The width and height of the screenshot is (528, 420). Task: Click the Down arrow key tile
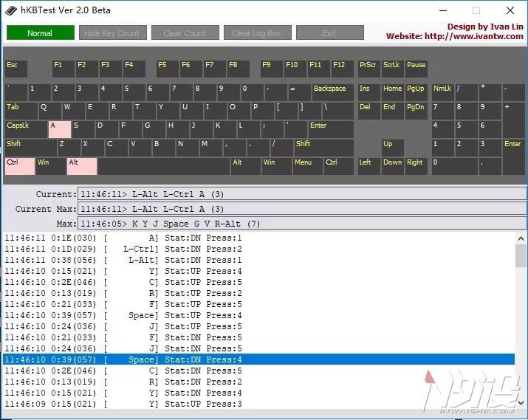[x=393, y=166]
